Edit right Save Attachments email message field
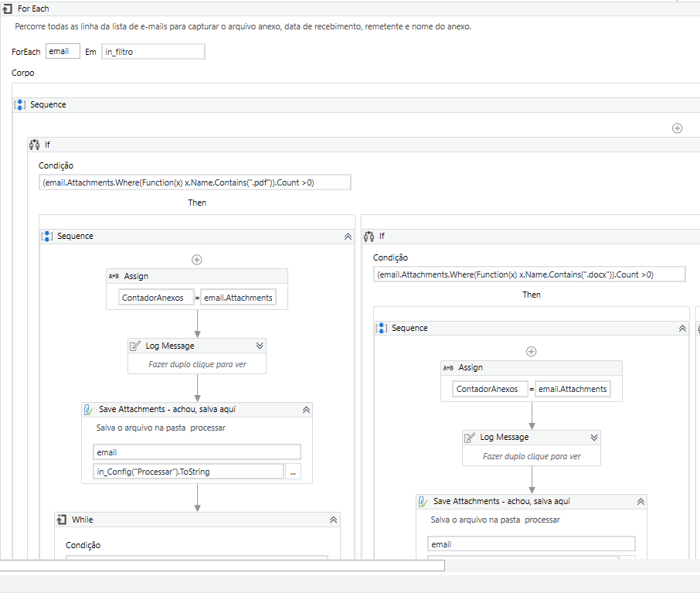700x593 pixels. [532, 544]
